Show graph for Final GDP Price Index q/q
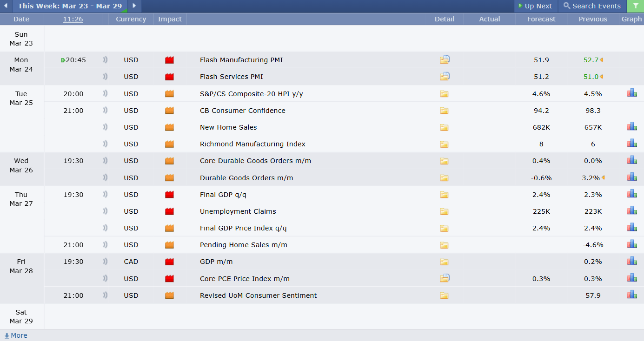 click(x=632, y=227)
